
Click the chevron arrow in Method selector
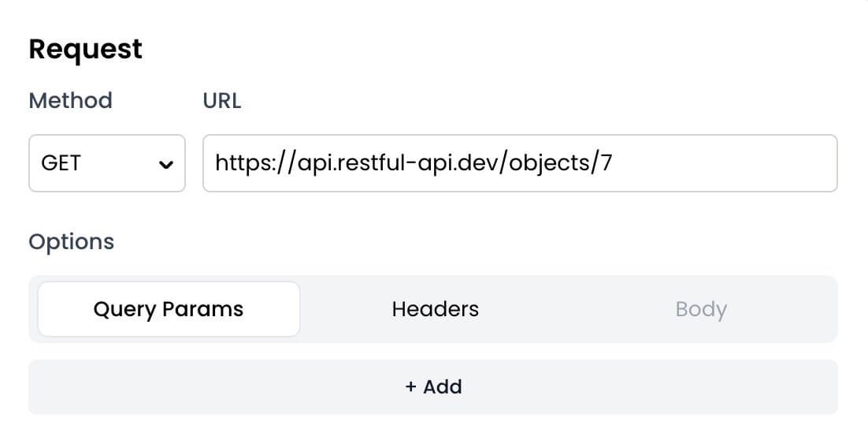(x=165, y=165)
